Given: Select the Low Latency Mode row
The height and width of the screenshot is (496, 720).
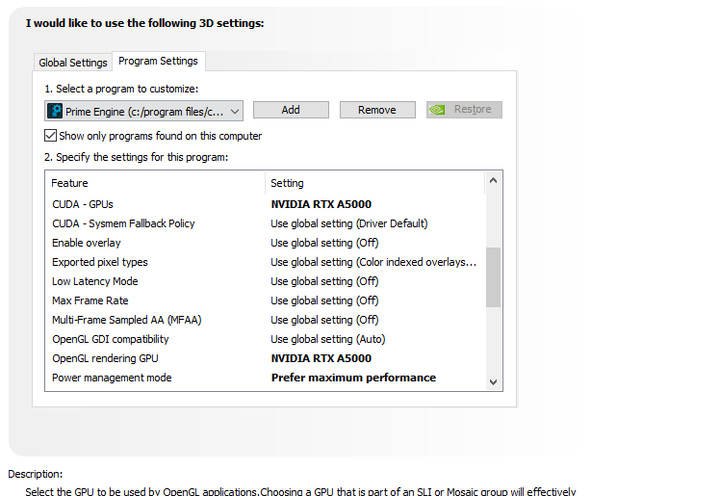Looking at the screenshot, I should [x=95, y=282].
